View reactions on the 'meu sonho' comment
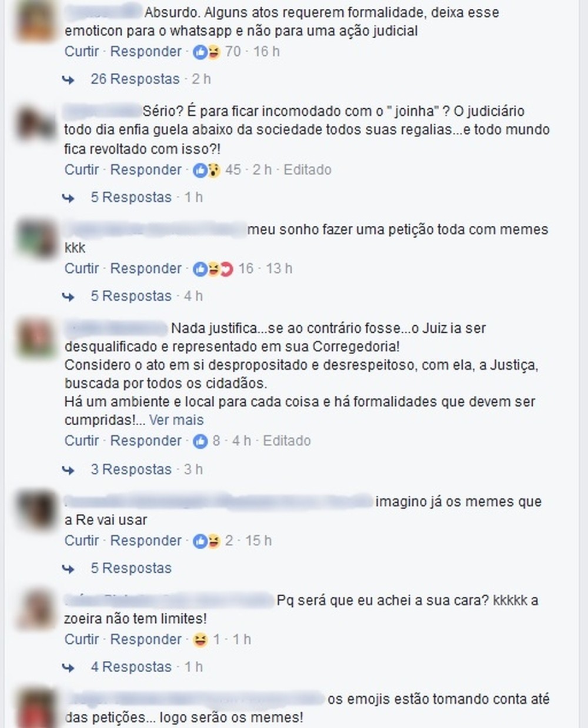This screenshot has width=588, height=728. 213,269
